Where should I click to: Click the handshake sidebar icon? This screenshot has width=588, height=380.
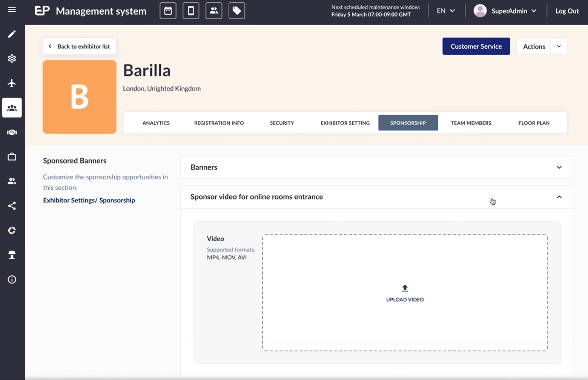pos(12,132)
